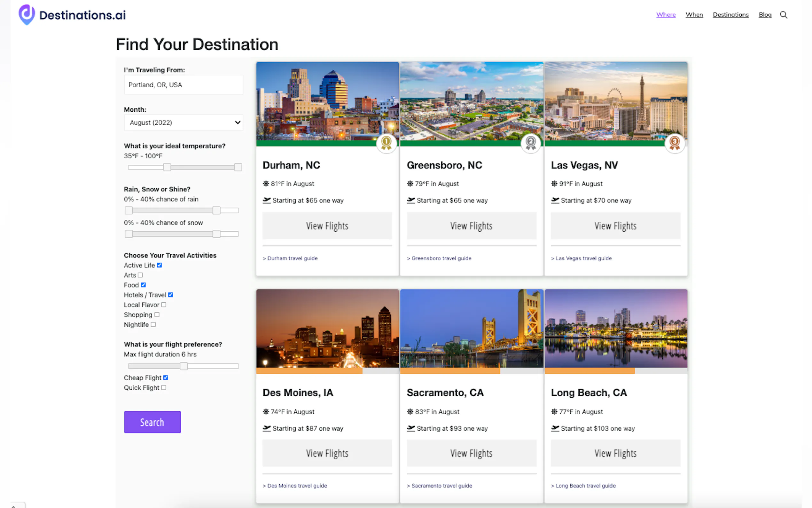Image resolution: width=812 pixels, height=508 pixels.
Task: Click the gold first-place medal on Durham
Action: pos(386,143)
